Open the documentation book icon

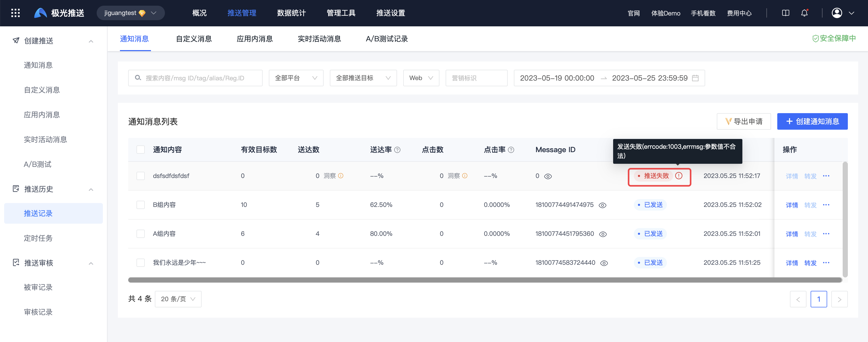[786, 13]
